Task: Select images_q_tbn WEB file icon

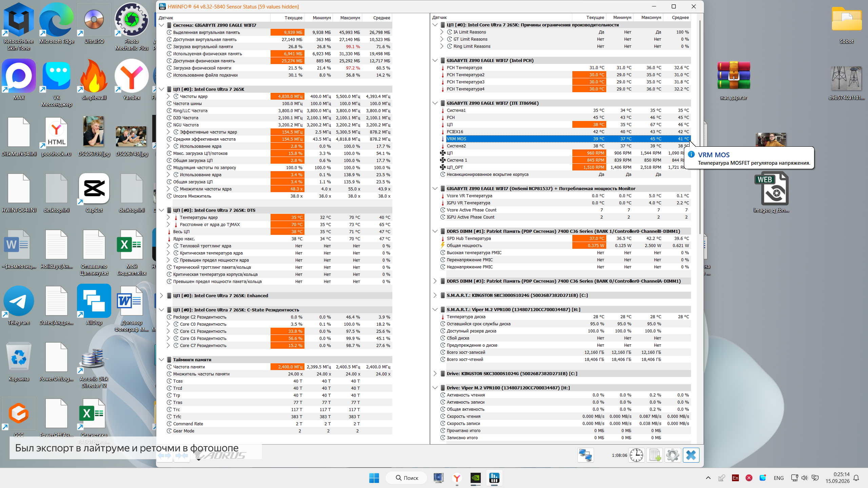Action: coord(771,192)
